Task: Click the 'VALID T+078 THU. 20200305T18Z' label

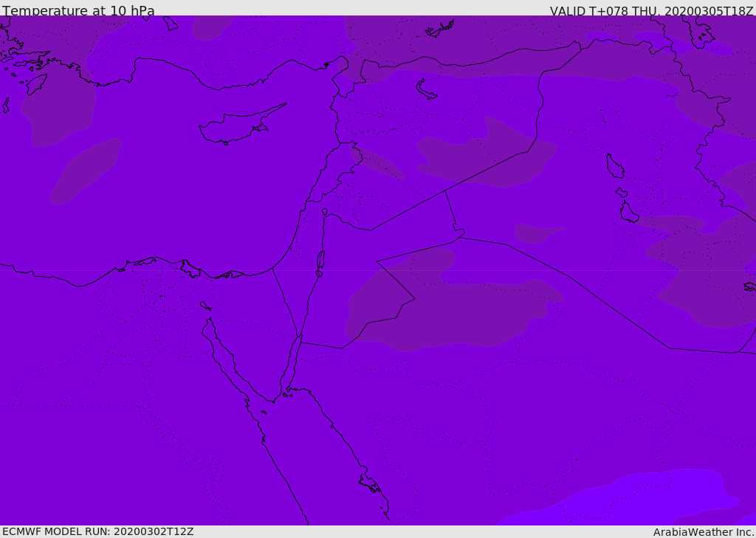Action: point(651,10)
